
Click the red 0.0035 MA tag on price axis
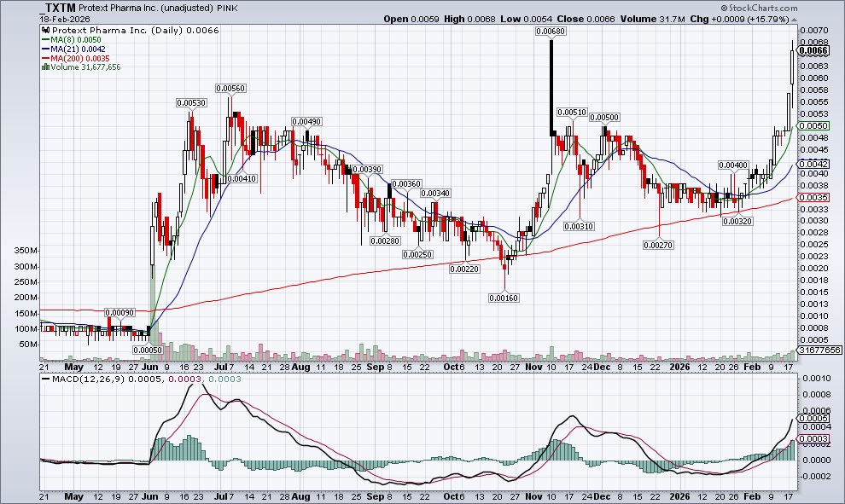[x=813, y=198]
